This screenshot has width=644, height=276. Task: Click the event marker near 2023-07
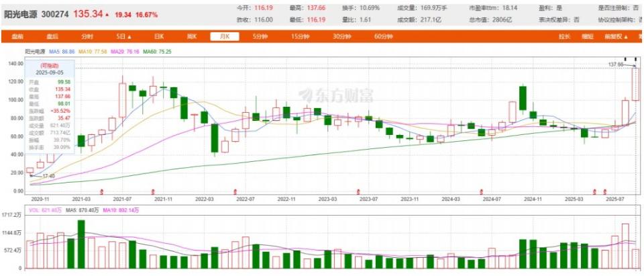pos(358,191)
